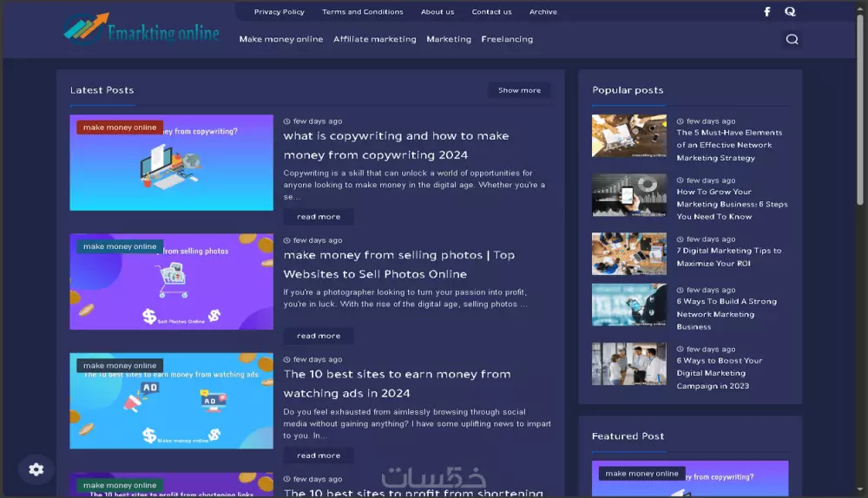
Task: Click read more for copywriting post
Action: click(x=319, y=217)
